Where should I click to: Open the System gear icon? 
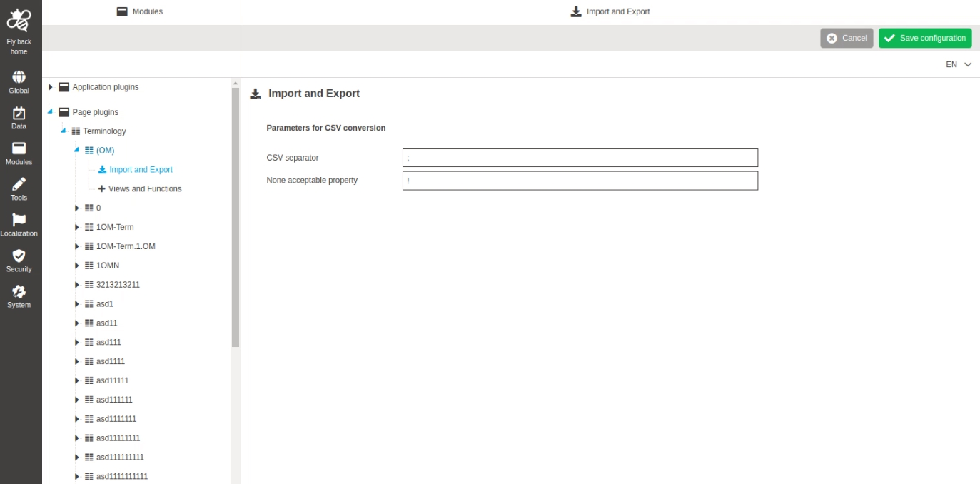click(19, 291)
